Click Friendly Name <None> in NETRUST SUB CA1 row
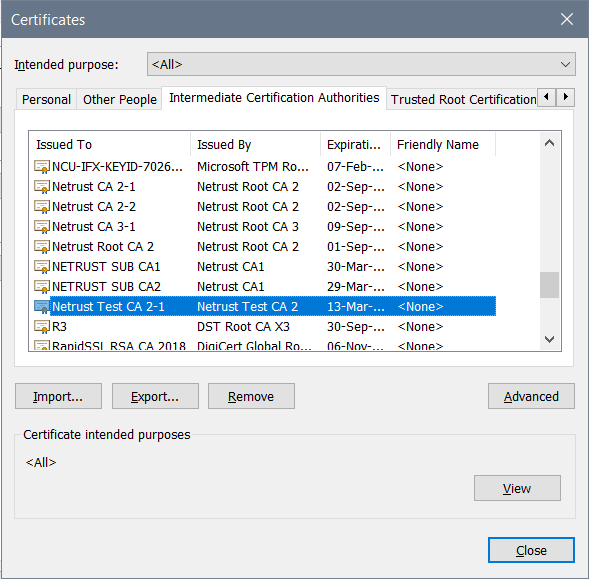589x579 pixels. coord(420,266)
